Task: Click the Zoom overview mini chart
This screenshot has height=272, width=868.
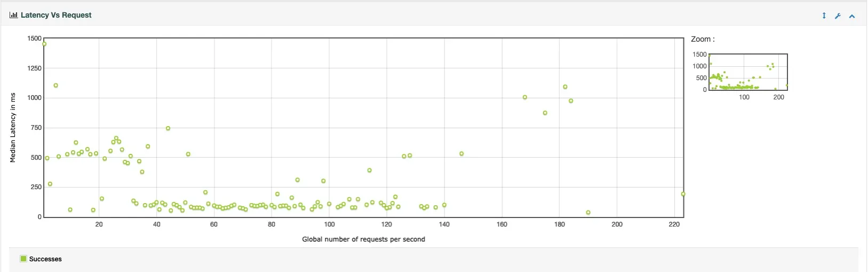Action: [748, 72]
